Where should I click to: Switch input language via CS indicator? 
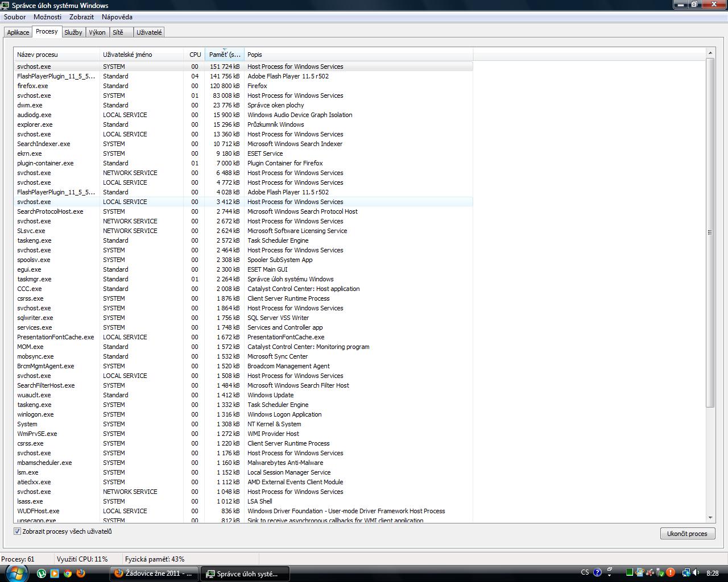tap(585, 572)
